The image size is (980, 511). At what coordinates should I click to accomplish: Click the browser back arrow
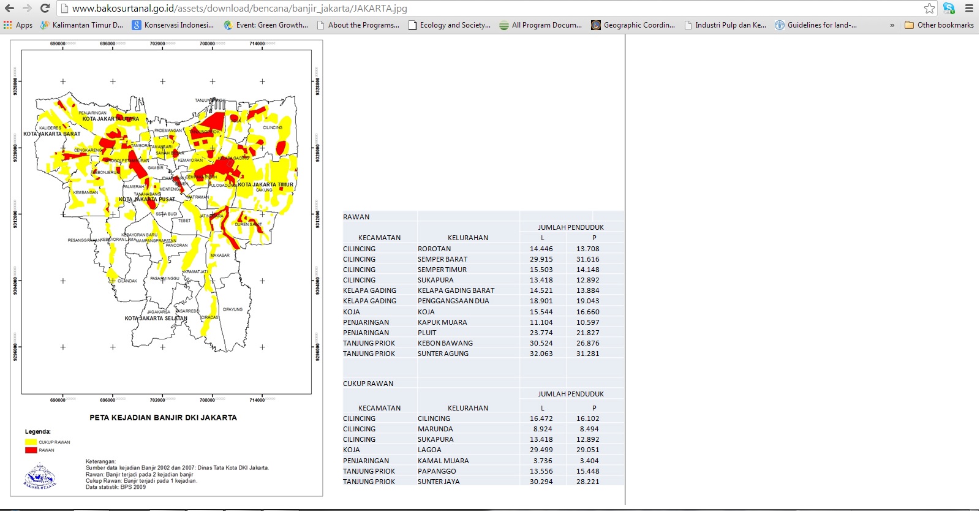tap(9, 9)
